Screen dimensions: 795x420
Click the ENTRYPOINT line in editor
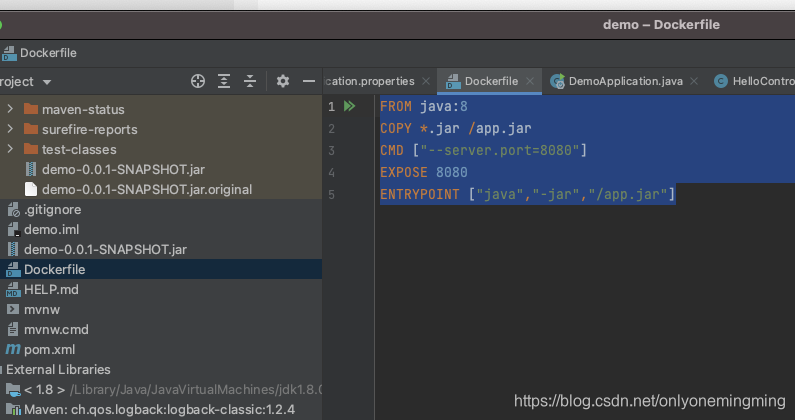point(527,194)
